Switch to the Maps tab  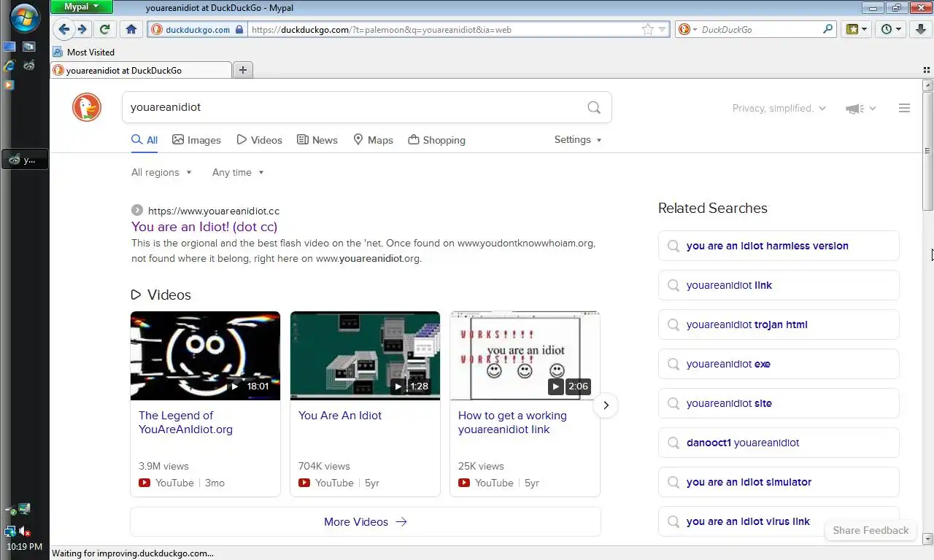373,140
